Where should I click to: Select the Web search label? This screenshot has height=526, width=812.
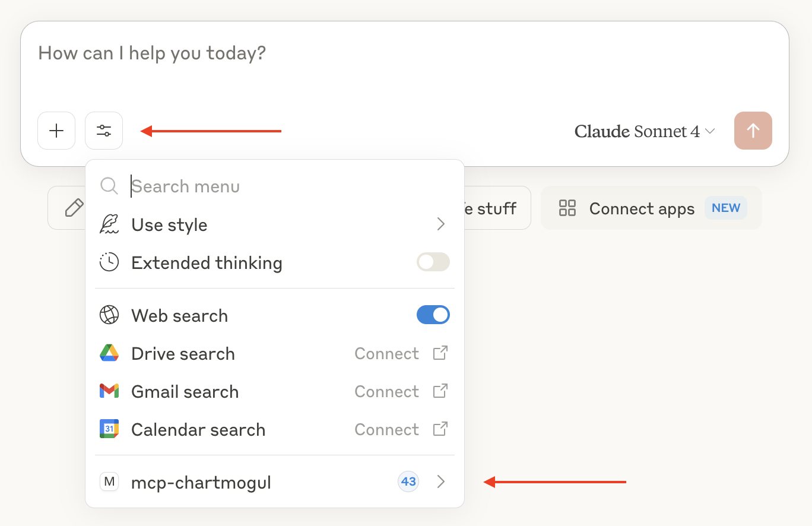coord(179,316)
